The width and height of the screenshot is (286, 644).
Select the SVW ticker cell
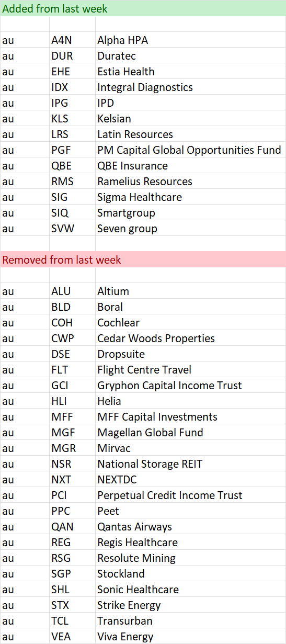72,228
